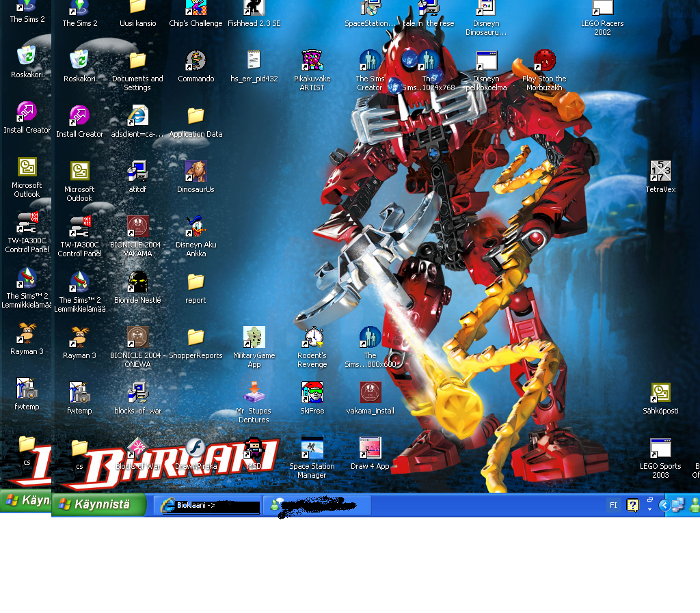Open the network connection tray icon

pos(678,506)
